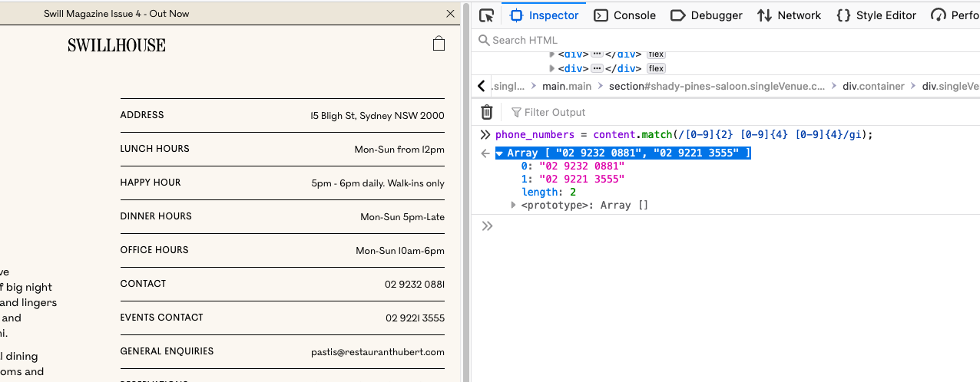Click Happy Hour 5pm - 6pm daily text
This screenshot has height=382, width=980.
378,183
